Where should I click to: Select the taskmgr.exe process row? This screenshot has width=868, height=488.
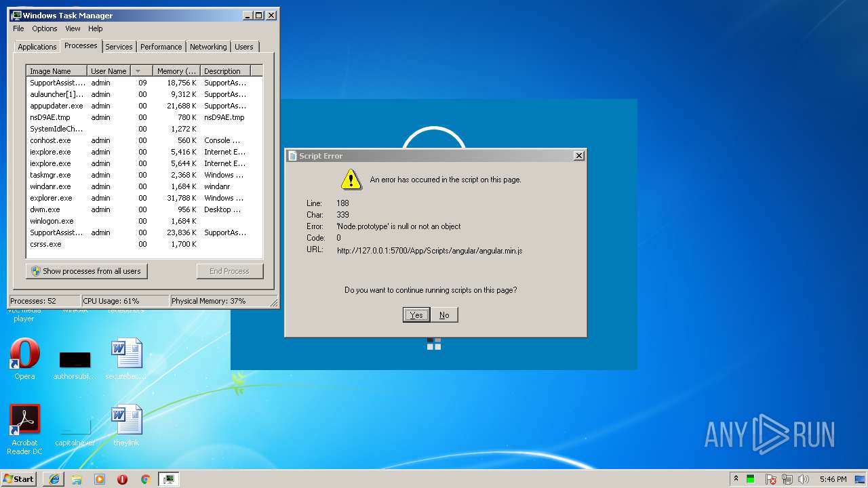tap(144, 175)
